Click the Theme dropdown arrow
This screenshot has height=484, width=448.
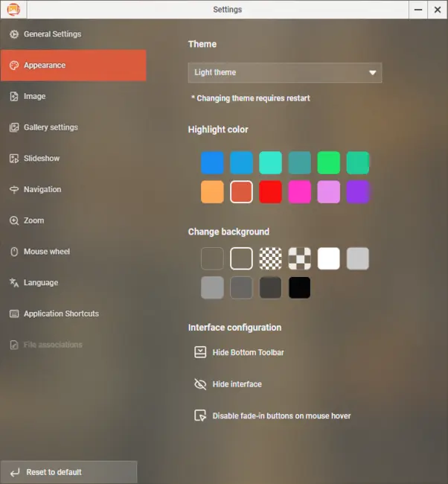click(x=372, y=73)
